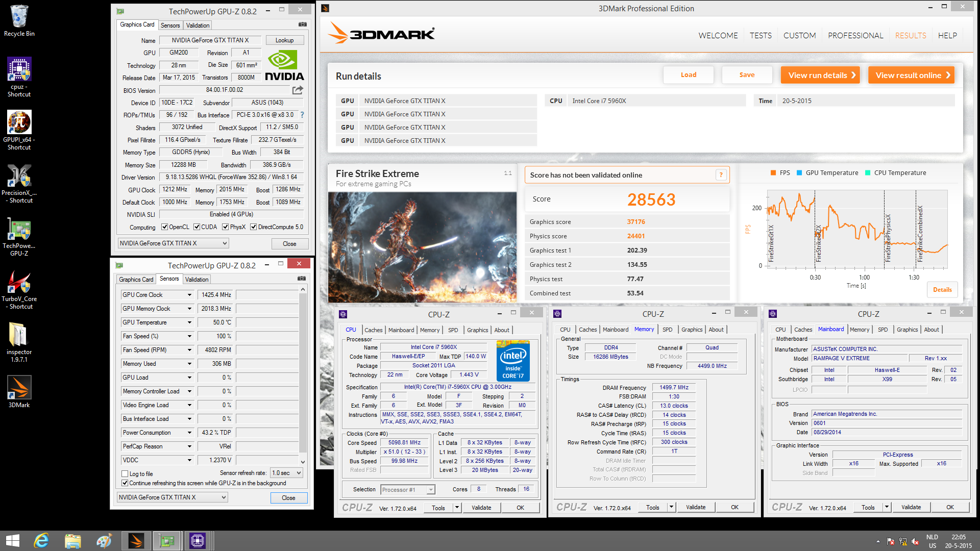Click the GPU Temperature legend blue swatch
This screenshot has width=980, height=551.
tap(799, 173)
